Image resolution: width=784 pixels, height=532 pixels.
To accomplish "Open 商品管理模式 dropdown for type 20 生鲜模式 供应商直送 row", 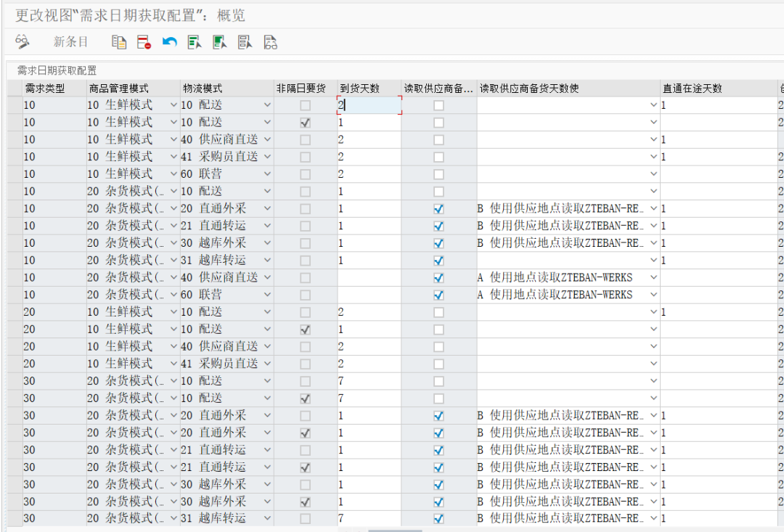I will point(173,346).
